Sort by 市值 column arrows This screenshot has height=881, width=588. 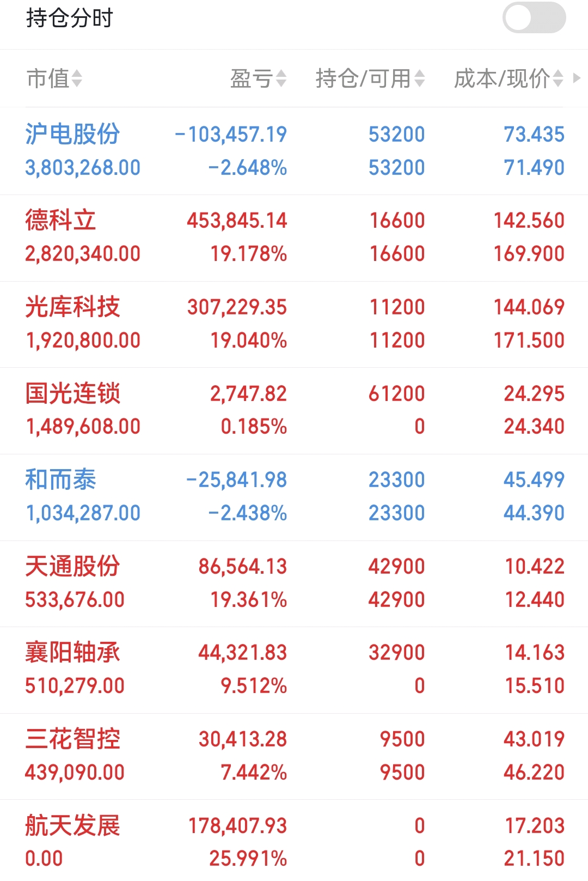tap(77, 79)
